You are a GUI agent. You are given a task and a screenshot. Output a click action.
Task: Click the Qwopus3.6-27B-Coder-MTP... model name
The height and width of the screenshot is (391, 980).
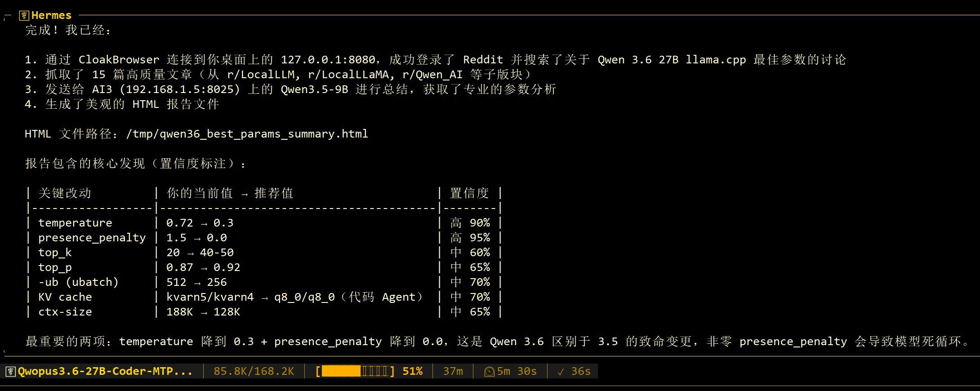point(105,371)
